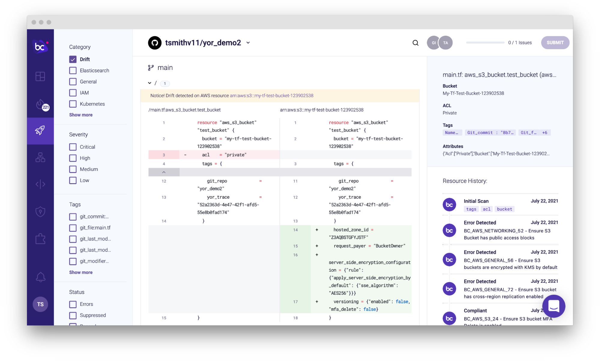
Task: Open TS user avatar menu
Action: [40, 304]
